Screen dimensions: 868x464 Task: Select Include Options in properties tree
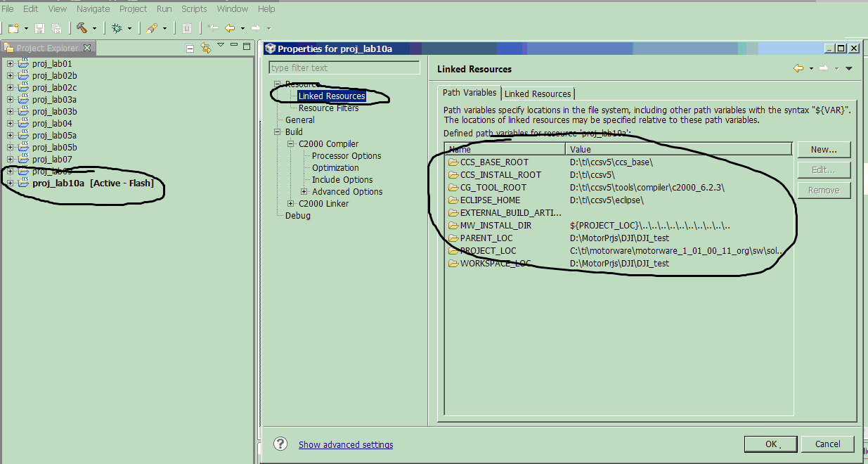coord(342,179)
